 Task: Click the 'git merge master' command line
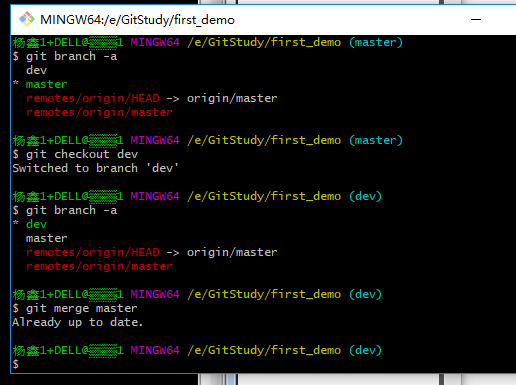coord(75,308)
